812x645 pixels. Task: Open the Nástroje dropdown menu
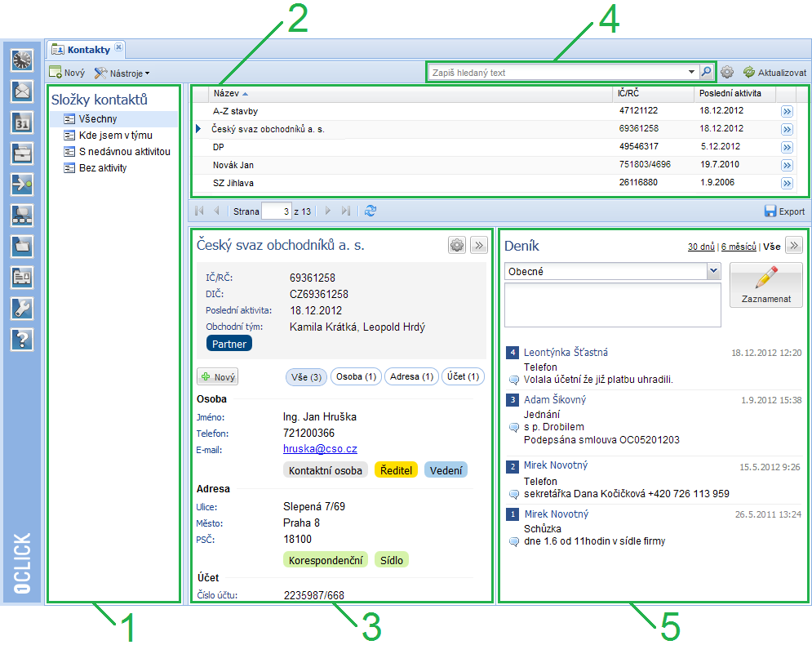click(122, 73)
